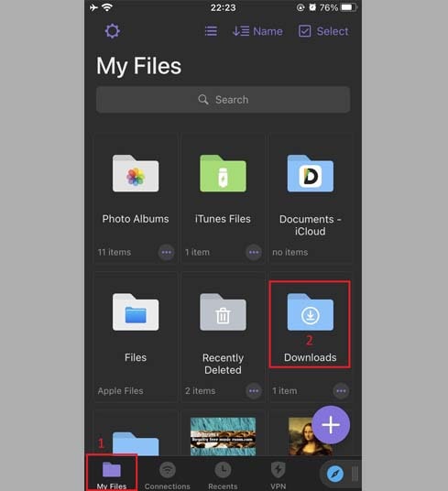Switch to list view layout icon
Viewport: 448px width, 491px height.
click(x=211, y=31)
